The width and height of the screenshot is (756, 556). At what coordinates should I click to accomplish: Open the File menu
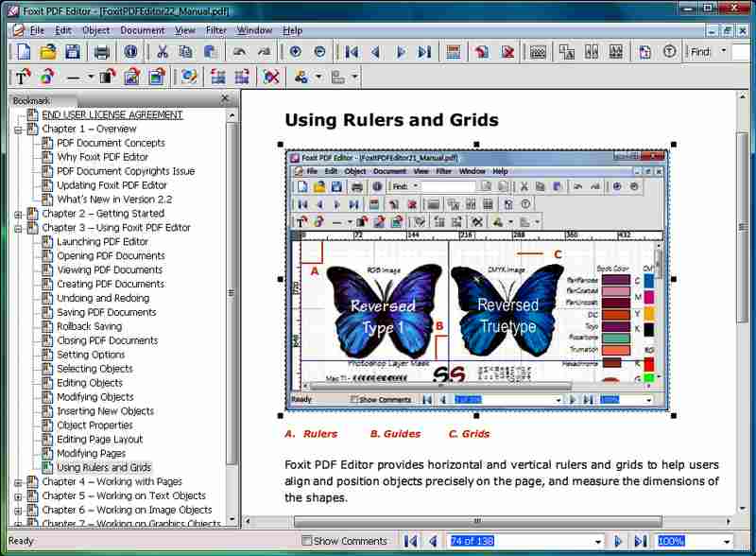[37, 30]
